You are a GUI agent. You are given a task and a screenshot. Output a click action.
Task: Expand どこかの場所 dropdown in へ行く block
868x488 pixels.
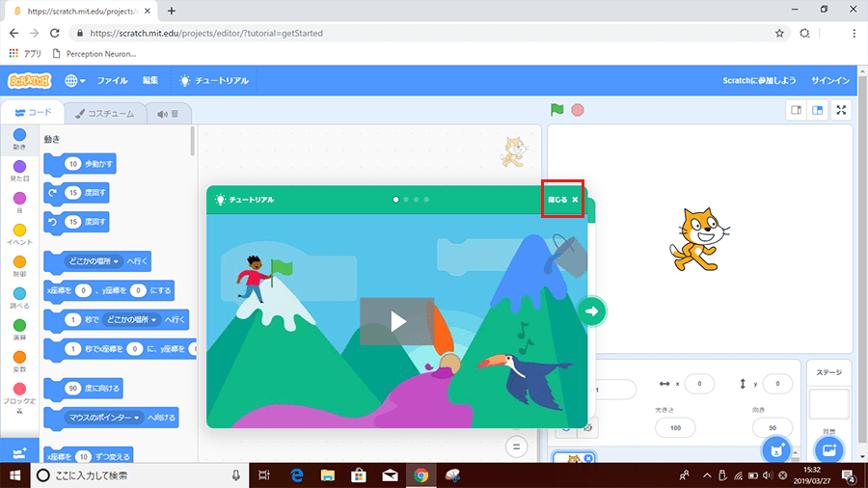click(95, 261)
